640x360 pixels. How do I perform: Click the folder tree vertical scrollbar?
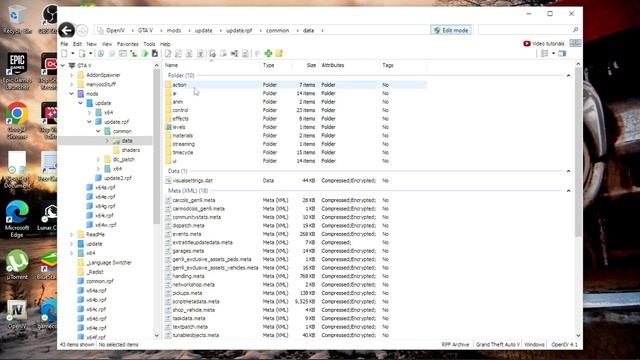(157, 147)
